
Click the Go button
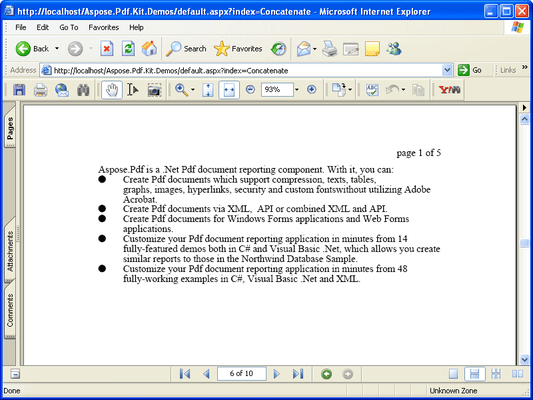click(x=470, y=70)
